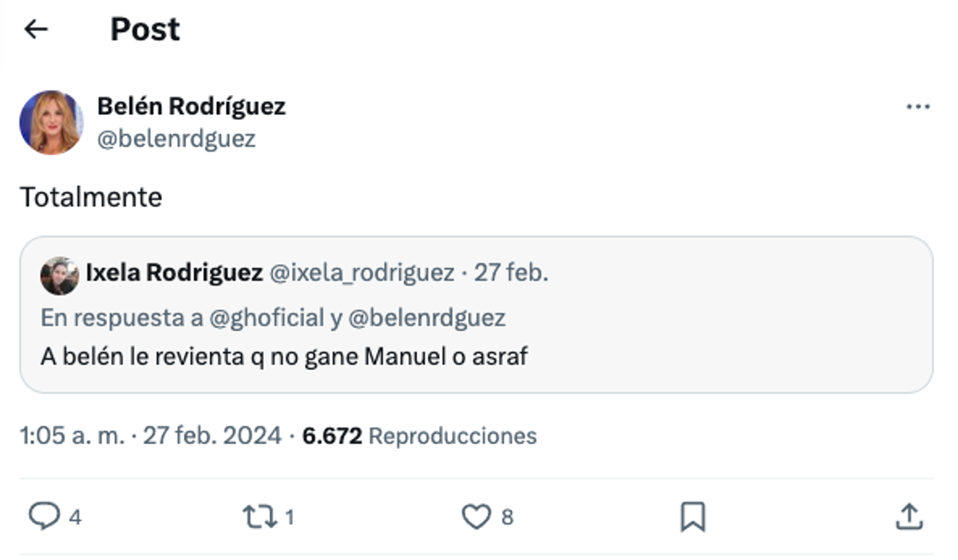The height and width of the screenshot is (560, 958).
Task: Click Ixela Rodriguez name in quoted post
Action: [x=174, y=273]
